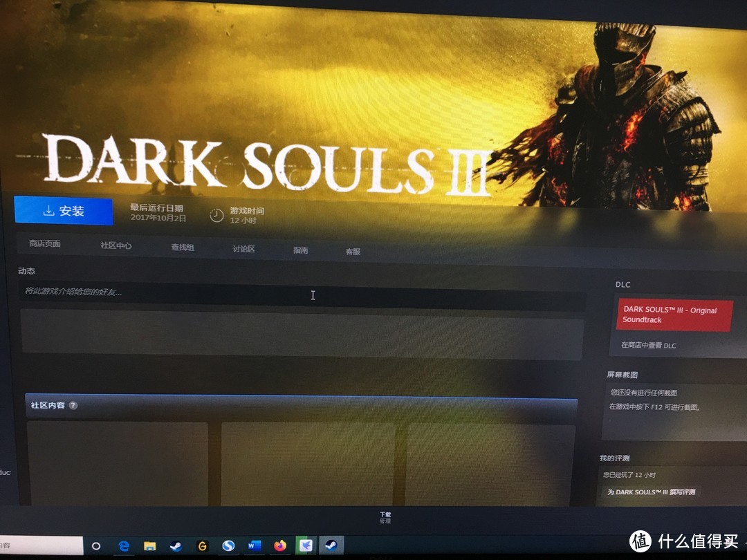
Task: Click the 动态 activity heading
Action: [26, 271]
